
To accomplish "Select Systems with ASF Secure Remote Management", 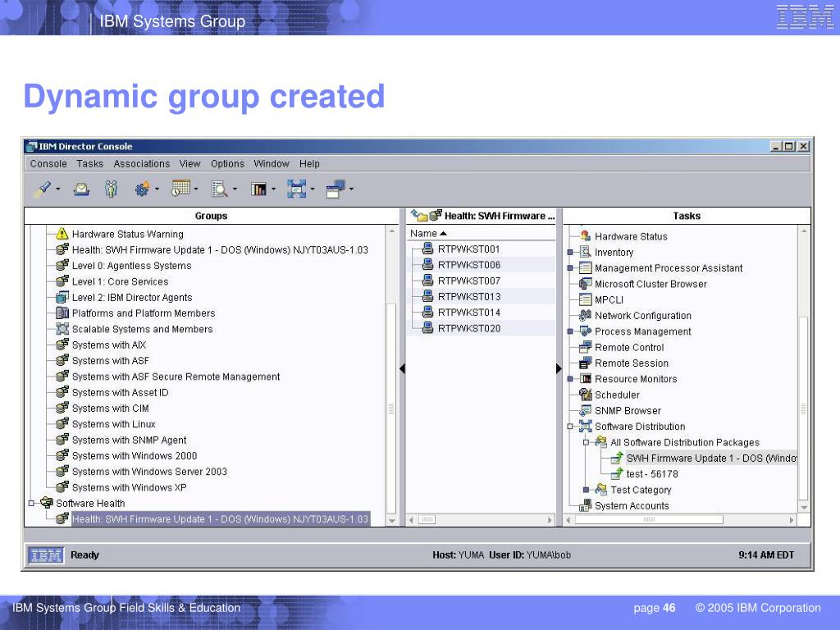I will [176, 377].
